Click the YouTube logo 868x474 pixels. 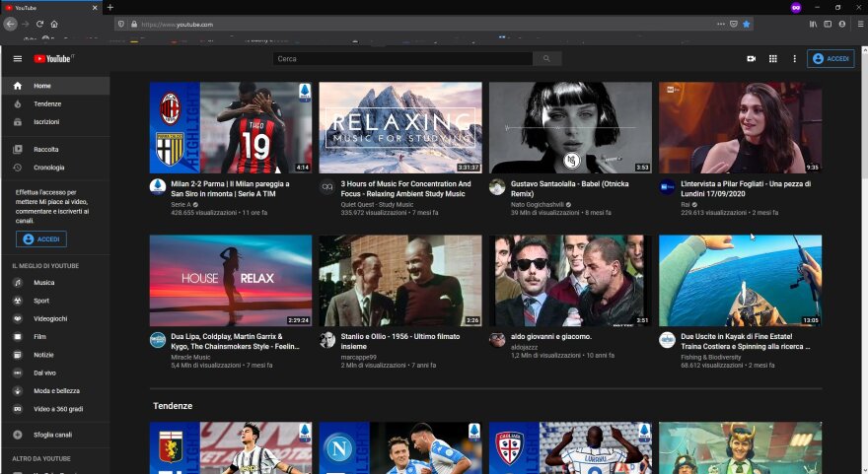(x=53, y=59)
